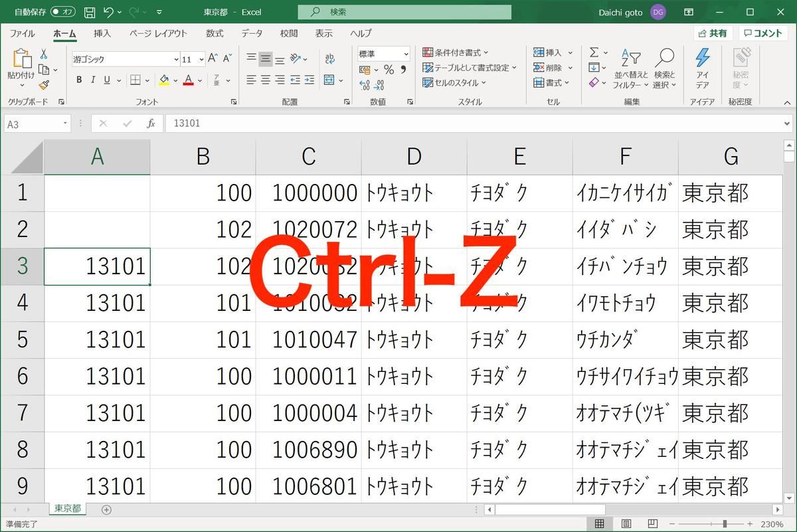Open Find and Select (検索と選択) dropdown

[x=664, y=68]
